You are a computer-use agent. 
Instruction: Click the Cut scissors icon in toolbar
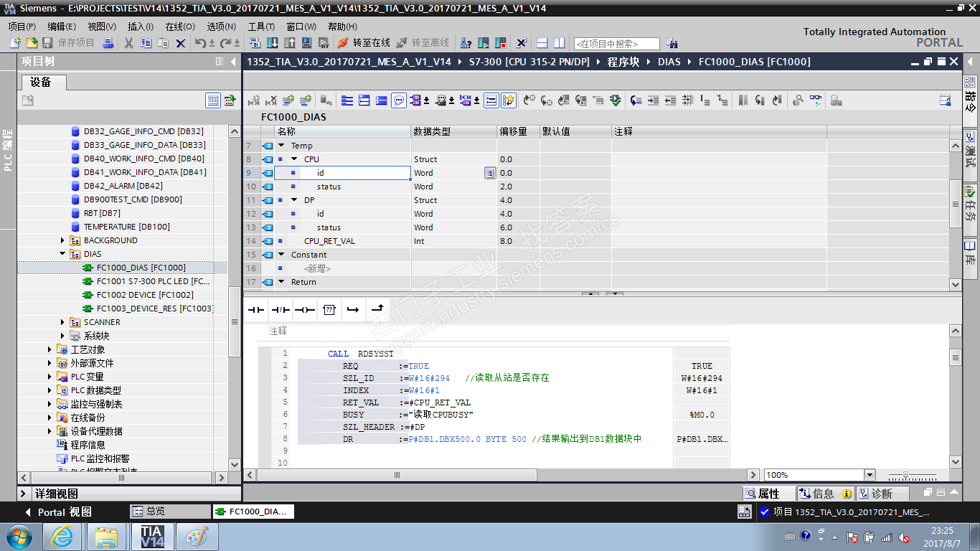coord(128,43)
